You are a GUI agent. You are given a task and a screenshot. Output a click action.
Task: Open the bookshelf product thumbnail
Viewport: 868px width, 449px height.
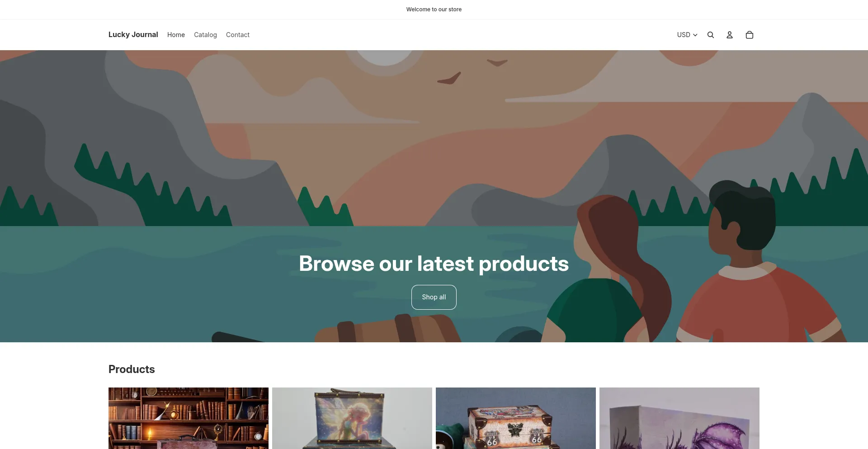click(x=189, y=418)
